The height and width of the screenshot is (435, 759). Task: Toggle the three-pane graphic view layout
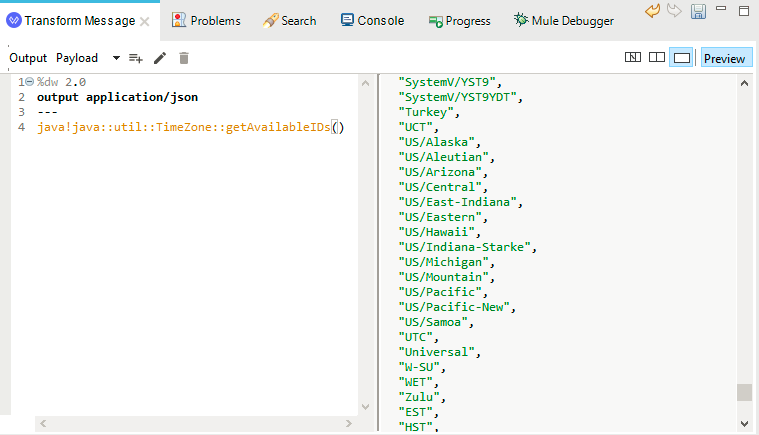pos(633,58)
